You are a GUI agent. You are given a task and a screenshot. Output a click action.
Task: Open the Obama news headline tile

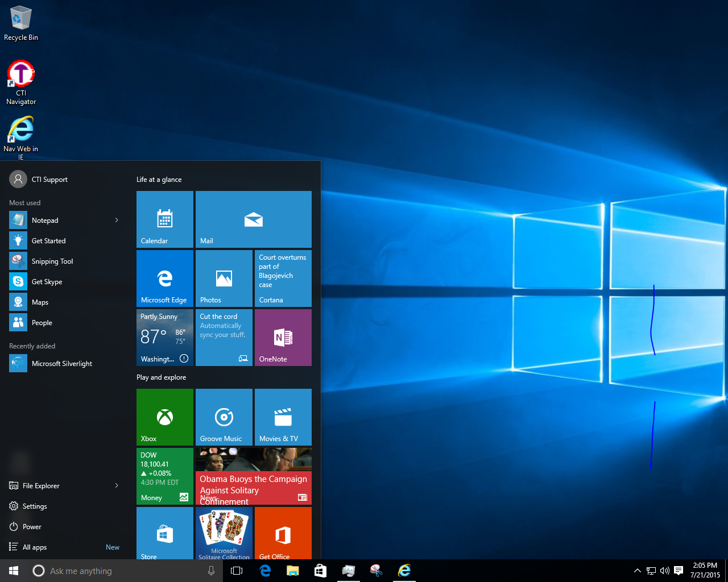tap(254, 476)
